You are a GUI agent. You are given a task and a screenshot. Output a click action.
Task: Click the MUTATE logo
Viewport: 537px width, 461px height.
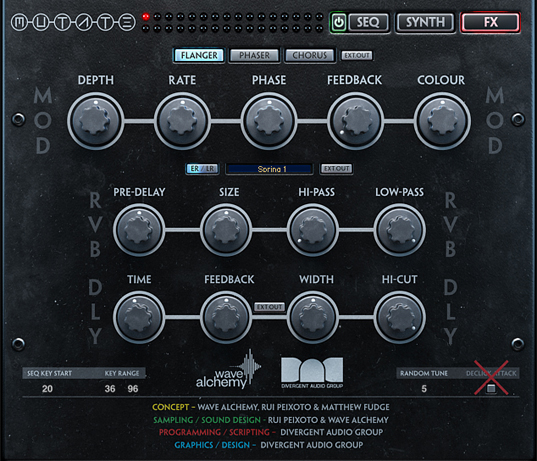click(x=73, y=23)
